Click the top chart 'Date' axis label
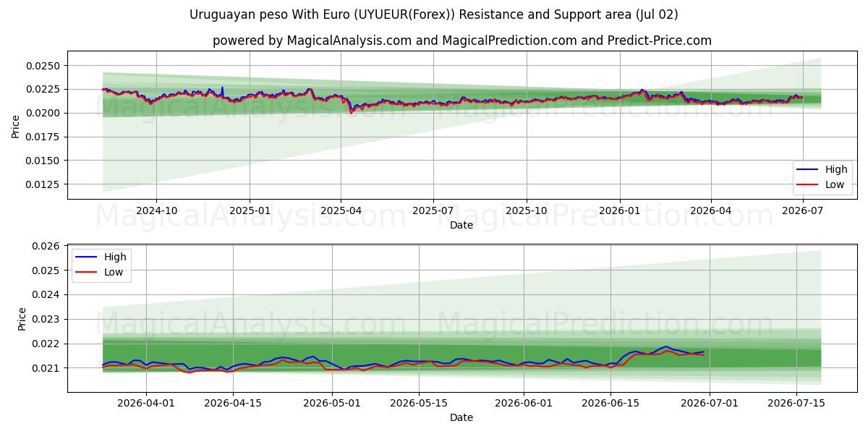The width and height of the screenshot is (868, 434). click(x=461, y=225)
